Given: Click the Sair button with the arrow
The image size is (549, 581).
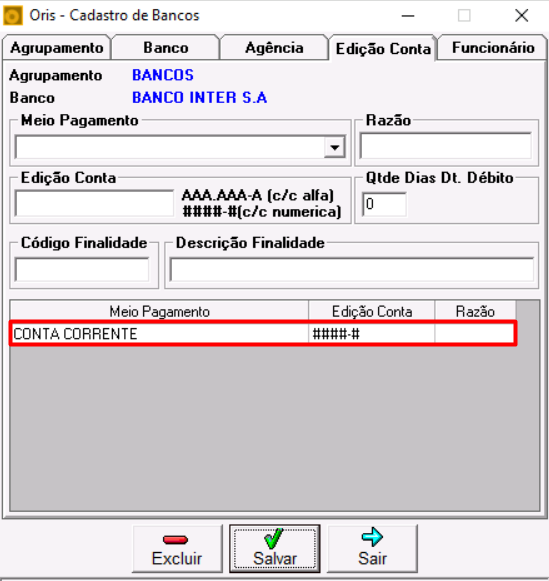Looking at the screenshot, I should (x=372, y=549).
